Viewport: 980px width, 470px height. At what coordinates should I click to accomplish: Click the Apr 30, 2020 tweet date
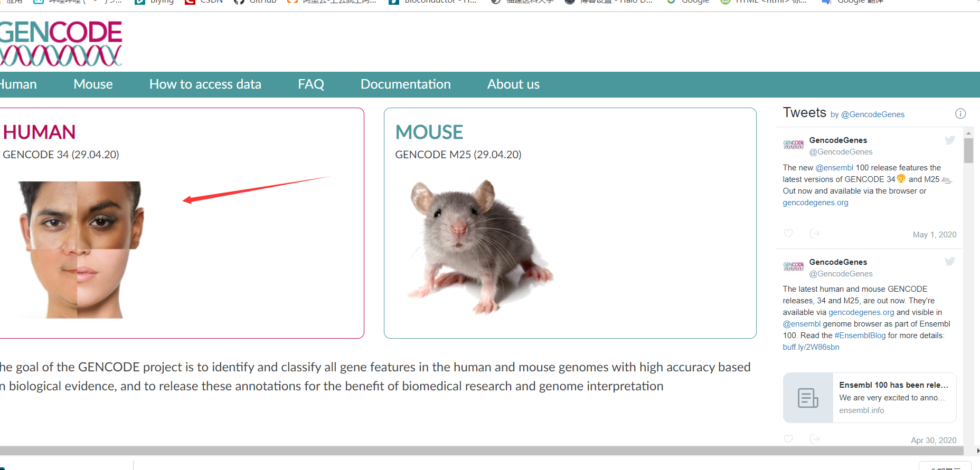click(x=934, y=440)
